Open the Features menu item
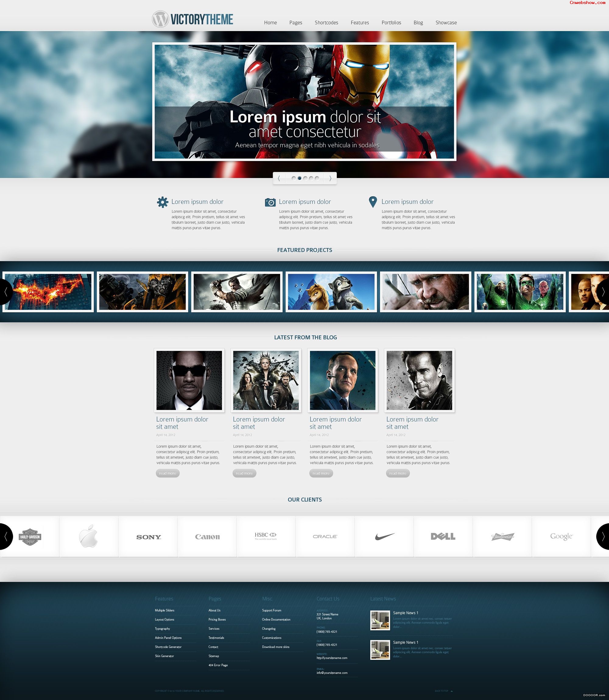 (x=360, y=23)
